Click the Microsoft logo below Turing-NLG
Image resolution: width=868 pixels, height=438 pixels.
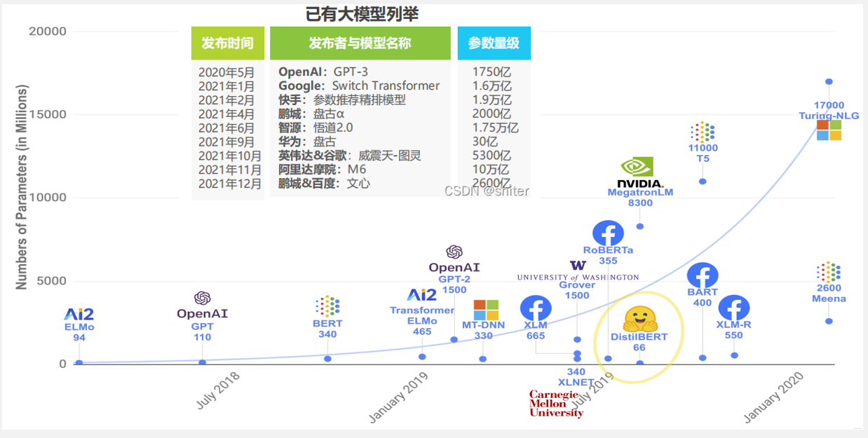tap(829, 130)
